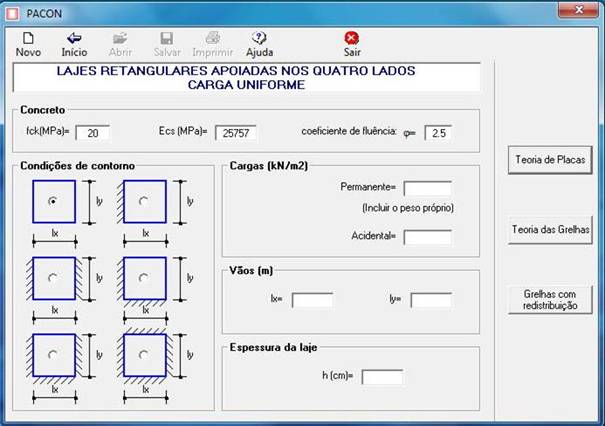The width and height of the screenshot is (605, 426).
Task: Click the Novo toolbar icon
Action: tap(28, 39)
